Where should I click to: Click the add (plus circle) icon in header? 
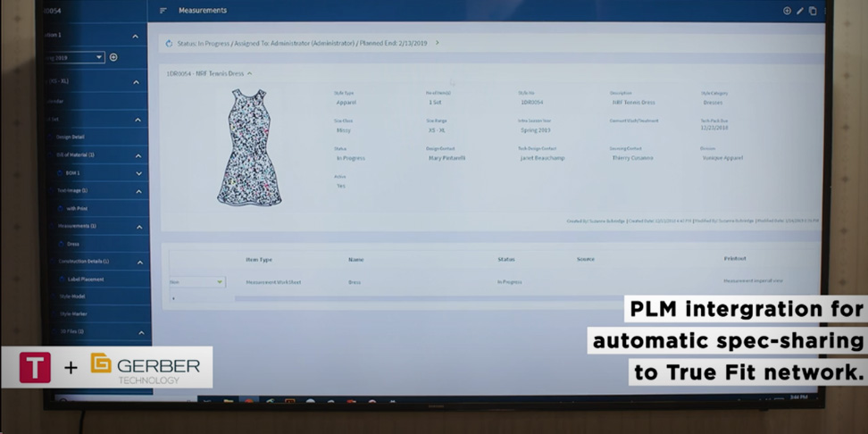point(787,11)
